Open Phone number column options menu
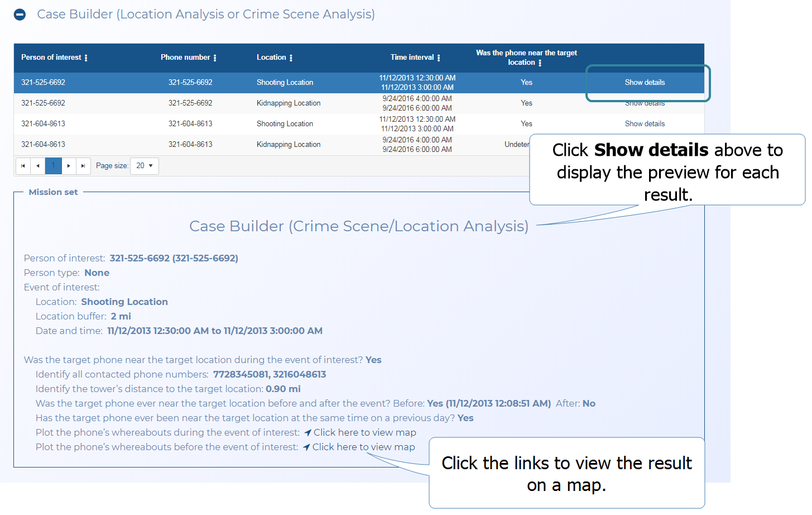 (215, 58)
